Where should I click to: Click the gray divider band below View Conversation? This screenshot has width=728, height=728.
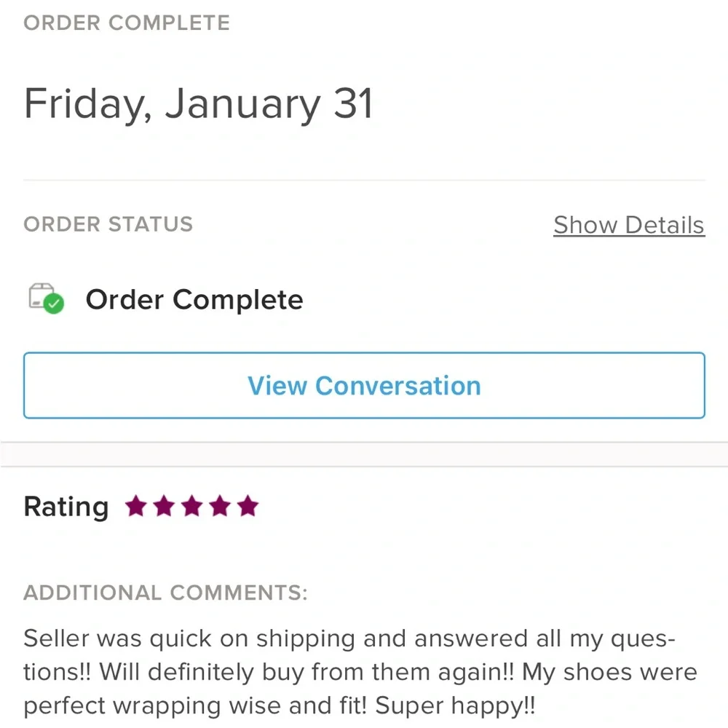pos(364,454)
